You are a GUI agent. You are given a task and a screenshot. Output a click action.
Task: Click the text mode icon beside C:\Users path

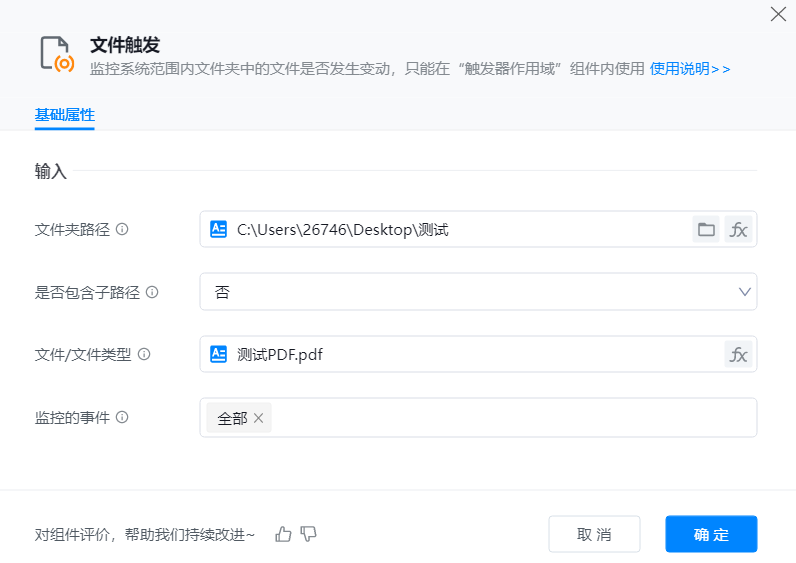tap(218, 229)
